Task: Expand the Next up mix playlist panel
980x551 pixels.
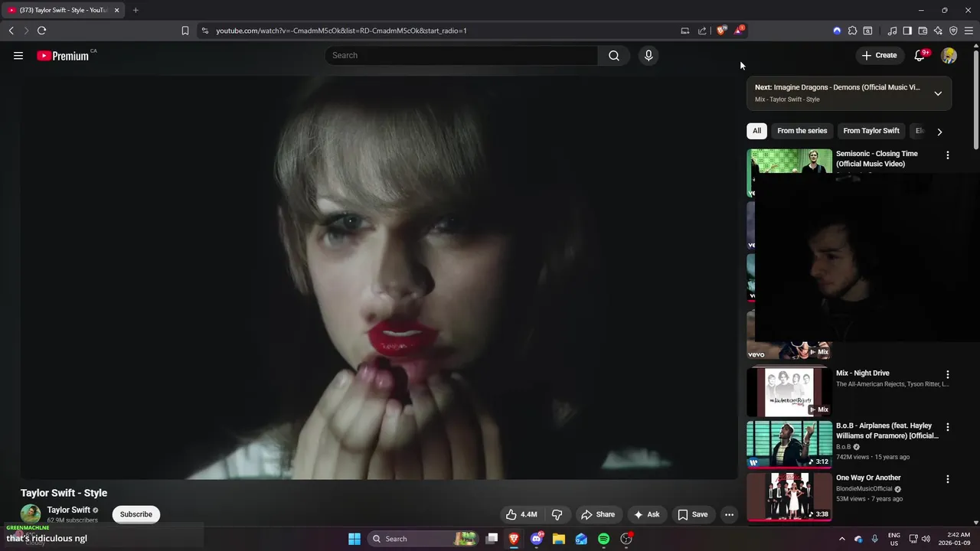Action: tap(938, 93)
